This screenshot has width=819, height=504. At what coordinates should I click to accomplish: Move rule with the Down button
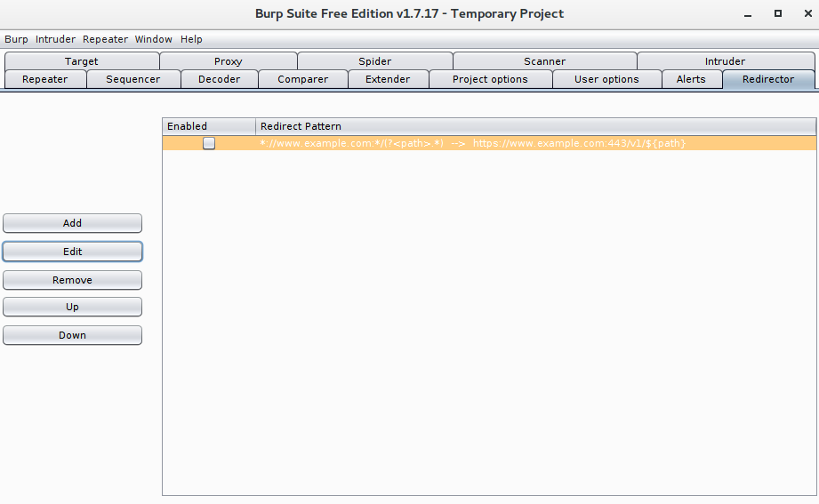72,335
